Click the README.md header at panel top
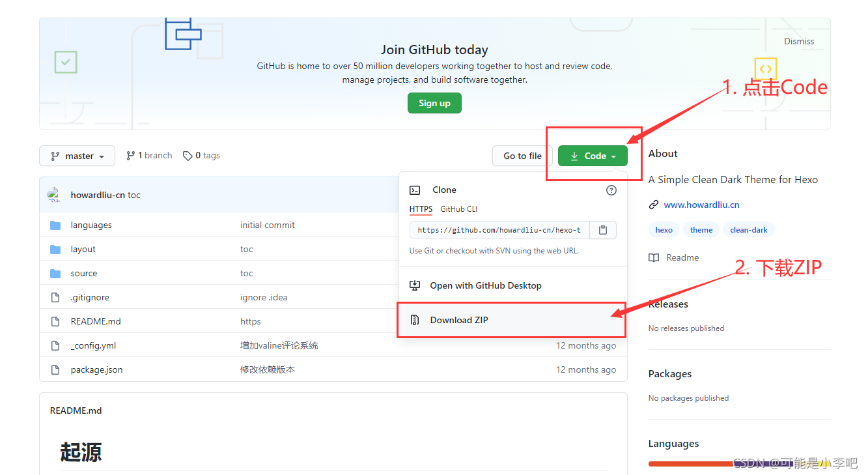 pyautogui.click(x=76, y=410)
